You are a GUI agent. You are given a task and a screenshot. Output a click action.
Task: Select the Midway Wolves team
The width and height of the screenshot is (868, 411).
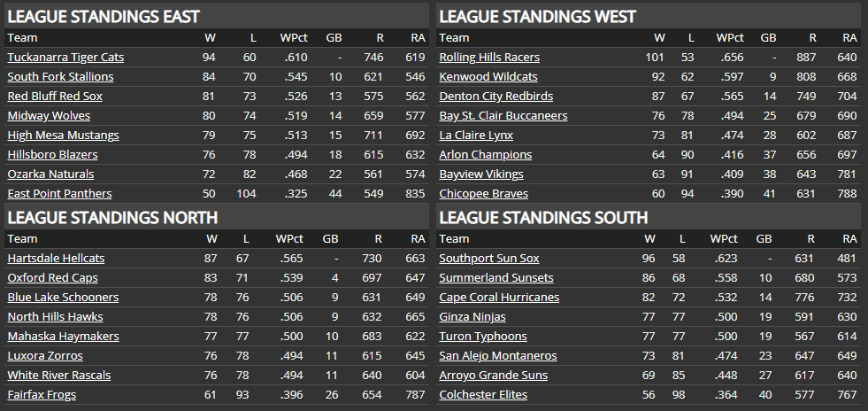(x=49, y=116)
